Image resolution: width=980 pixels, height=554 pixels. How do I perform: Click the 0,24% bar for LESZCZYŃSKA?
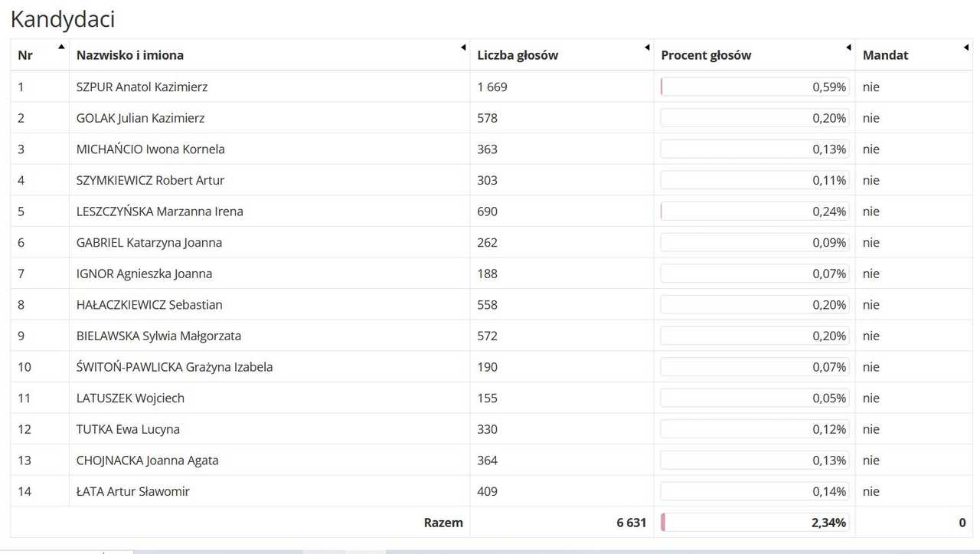[x=755, y=211]
